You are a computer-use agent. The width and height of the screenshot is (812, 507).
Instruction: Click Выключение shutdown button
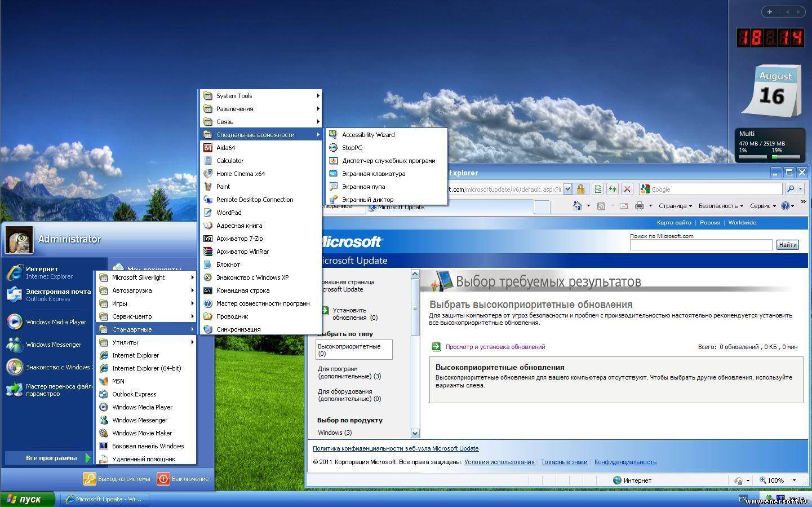point(183,479)
